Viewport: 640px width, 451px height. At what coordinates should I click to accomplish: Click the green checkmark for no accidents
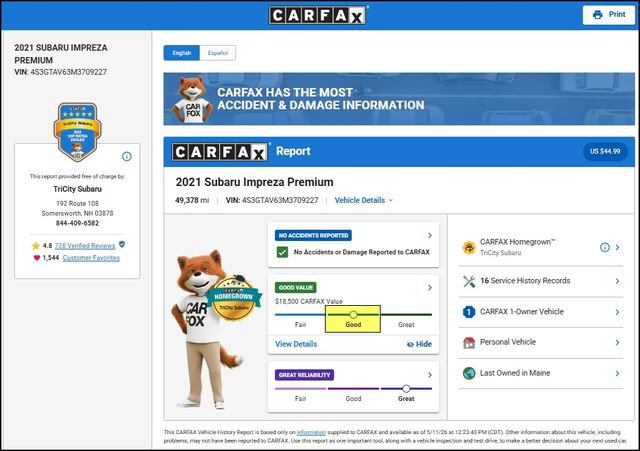(x=282, y=252)
